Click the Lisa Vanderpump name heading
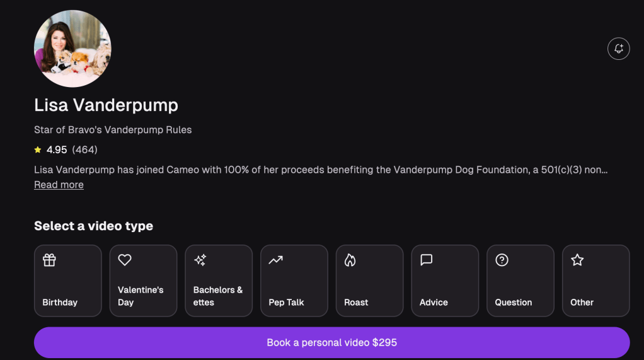 click(106, 105)
